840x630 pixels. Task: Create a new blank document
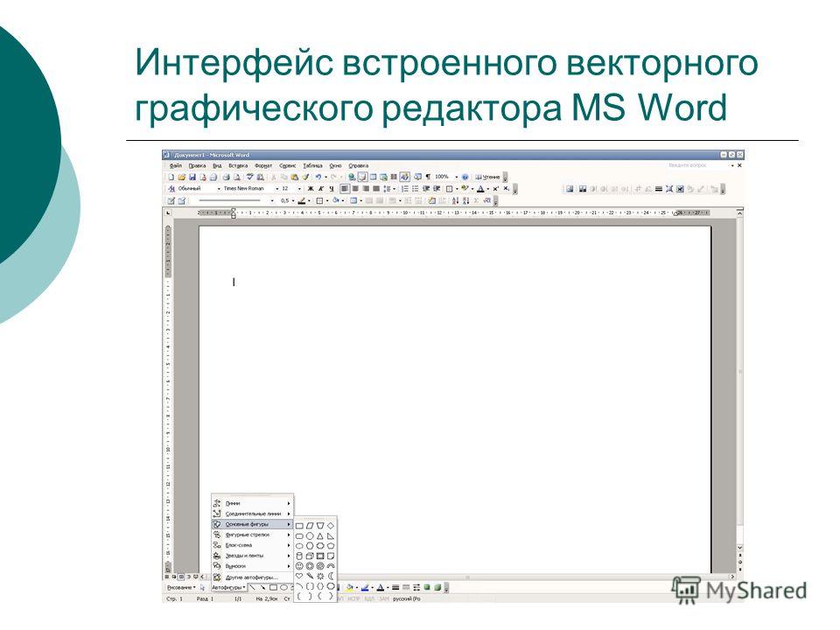[171, 177]
